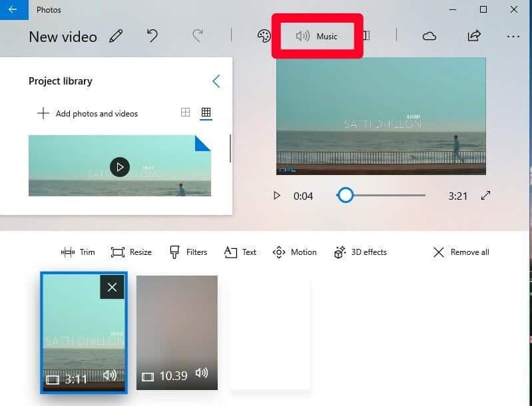Click the 0:04 current time text
This screenshot has height=406, width=532.
(x=304, y=196)
